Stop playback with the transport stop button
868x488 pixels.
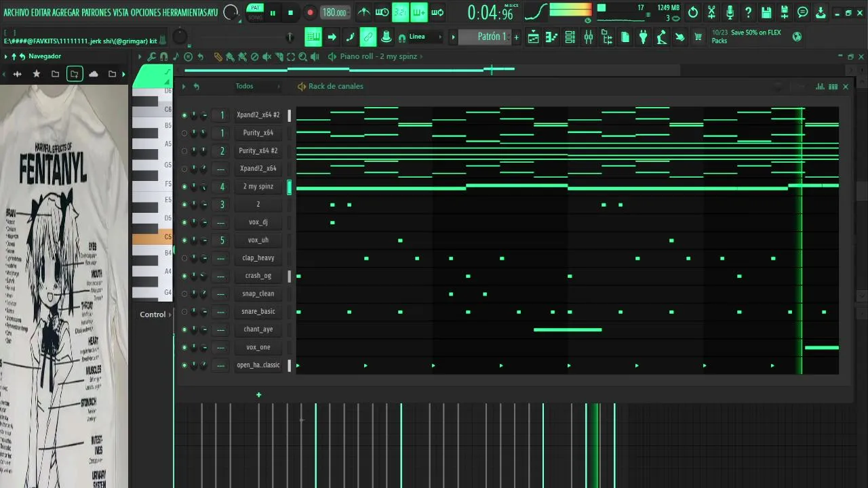[291, 13]
